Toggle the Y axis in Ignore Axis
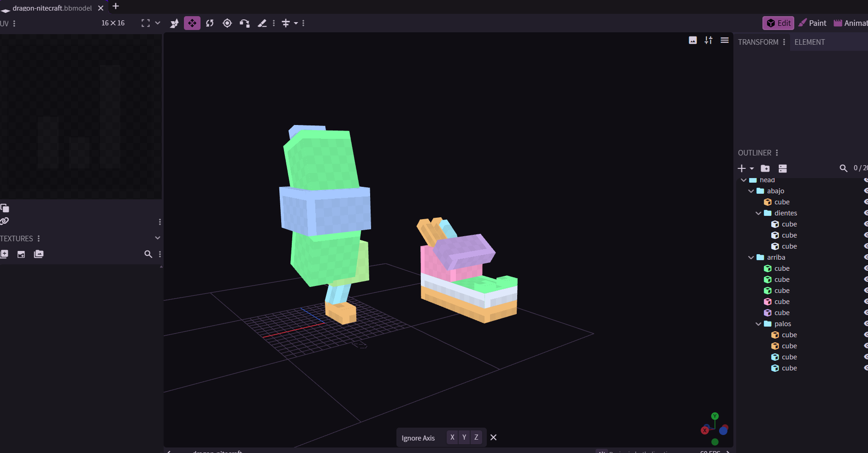 tap(464, 437)
